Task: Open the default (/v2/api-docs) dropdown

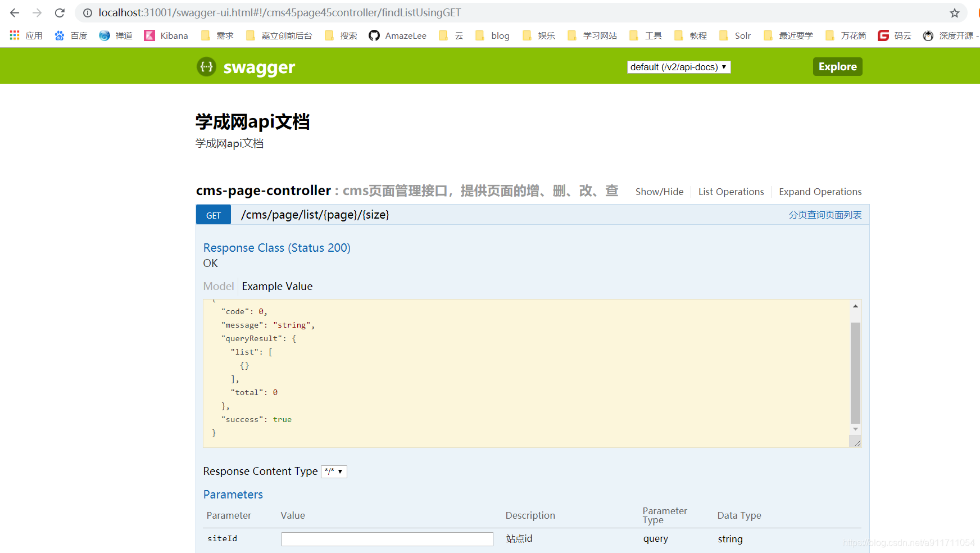Action: 679,67
